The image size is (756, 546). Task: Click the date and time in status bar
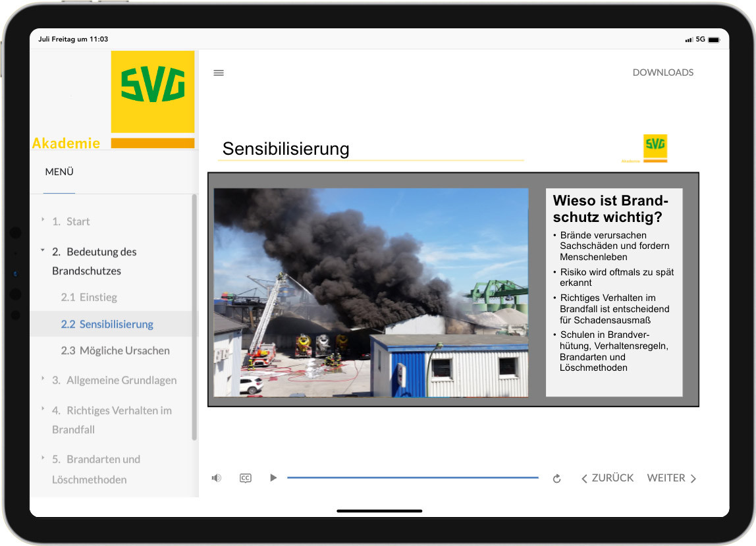pyautogui.click(x=73, y=39)
